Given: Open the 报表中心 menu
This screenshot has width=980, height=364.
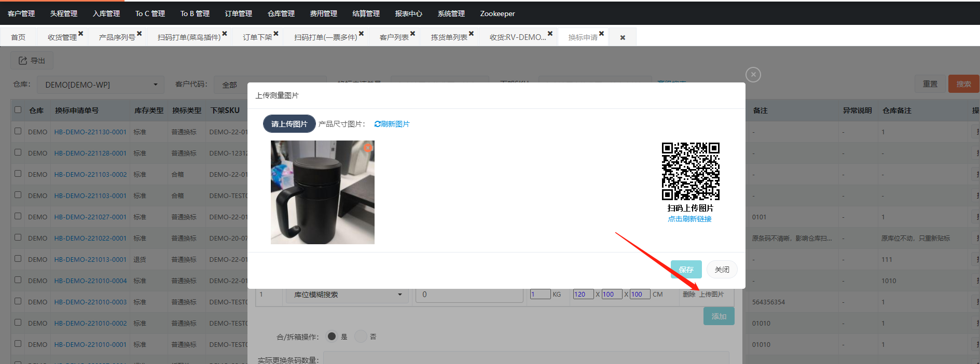Looking at the screenshot, I should [x=409, y=13].
